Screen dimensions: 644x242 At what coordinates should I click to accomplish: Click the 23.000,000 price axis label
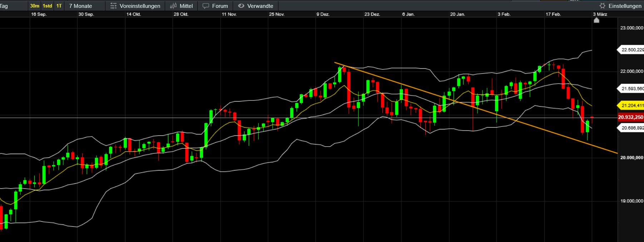pos(631,28)
